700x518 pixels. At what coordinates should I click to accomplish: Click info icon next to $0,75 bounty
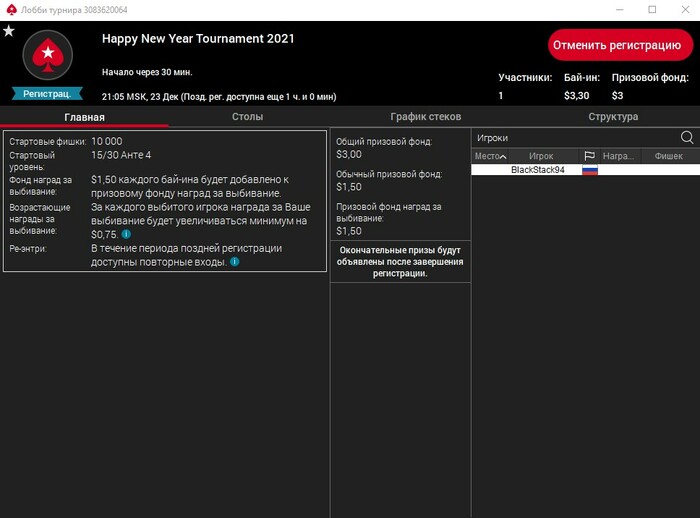point(126,234)
